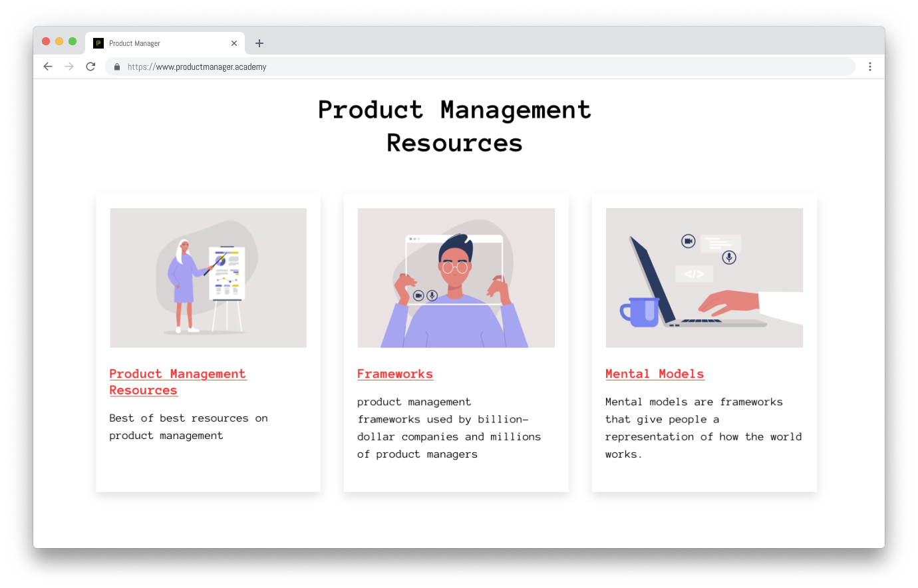Navigate back using the browser back arrow
Image resolution: width=918 pixels, height=588 pixels.
(47, 67)
